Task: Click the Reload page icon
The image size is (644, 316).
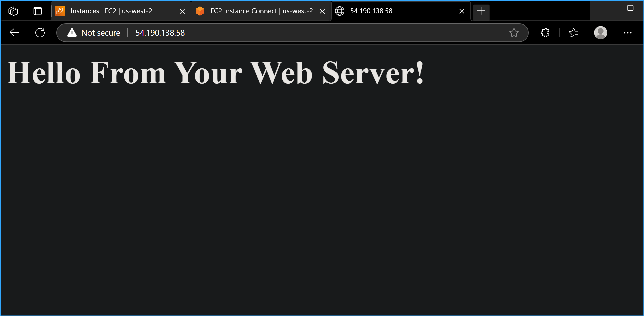Action: (x=40, y=32)
